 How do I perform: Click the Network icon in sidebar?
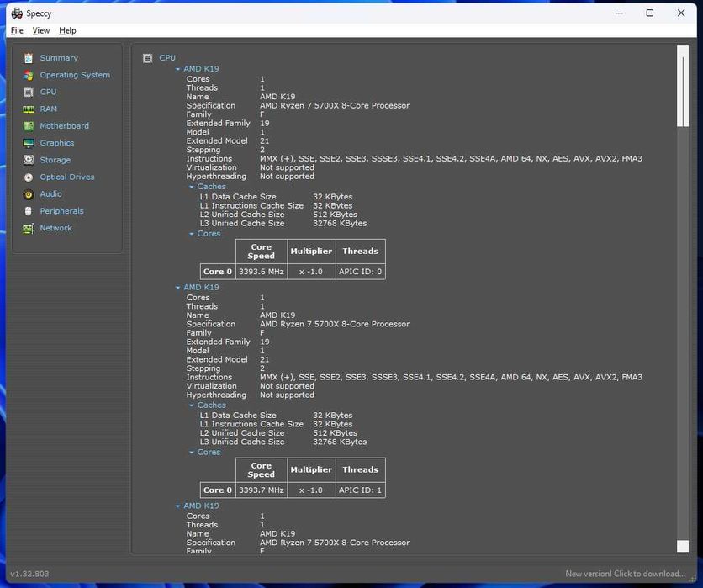[x=29, y=228]
